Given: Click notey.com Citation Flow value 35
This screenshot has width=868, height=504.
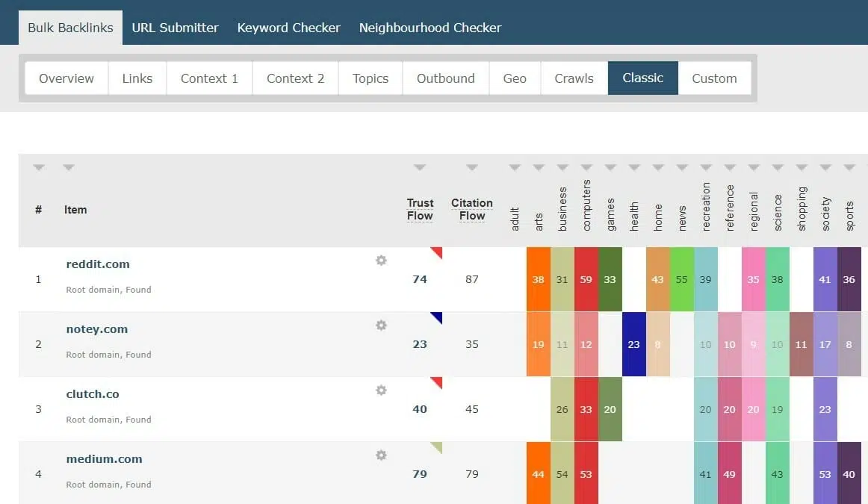Looking at the screenshot, I should click(x=471, y=344).
